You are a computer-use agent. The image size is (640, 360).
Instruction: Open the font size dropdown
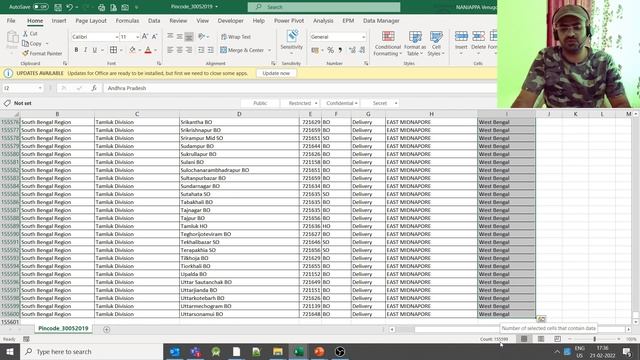click(137, 37)
